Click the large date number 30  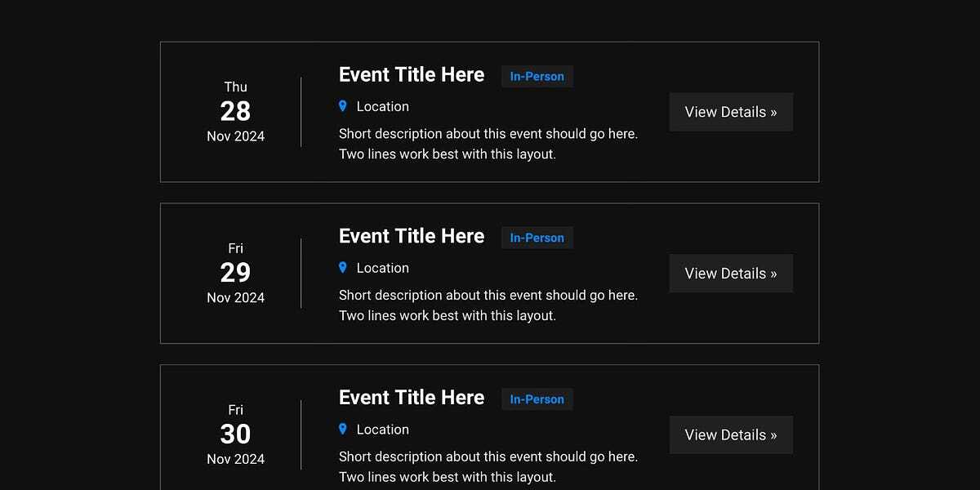tap(235, 434)
